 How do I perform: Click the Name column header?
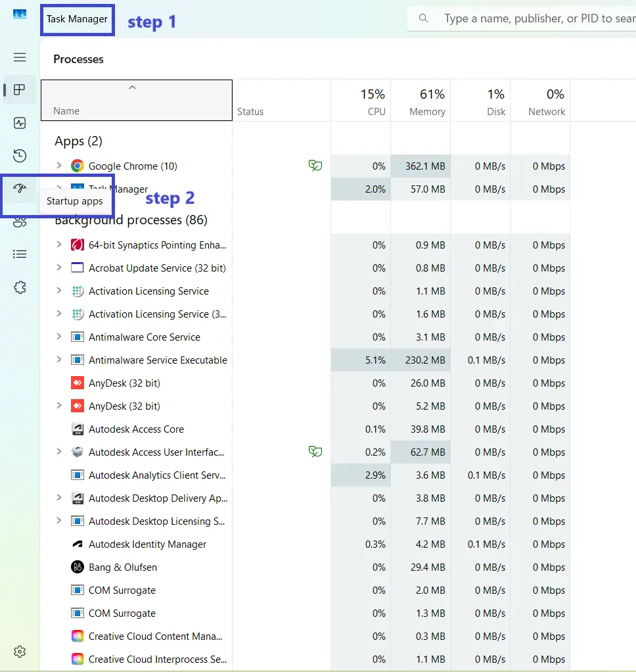click(136, 102)
